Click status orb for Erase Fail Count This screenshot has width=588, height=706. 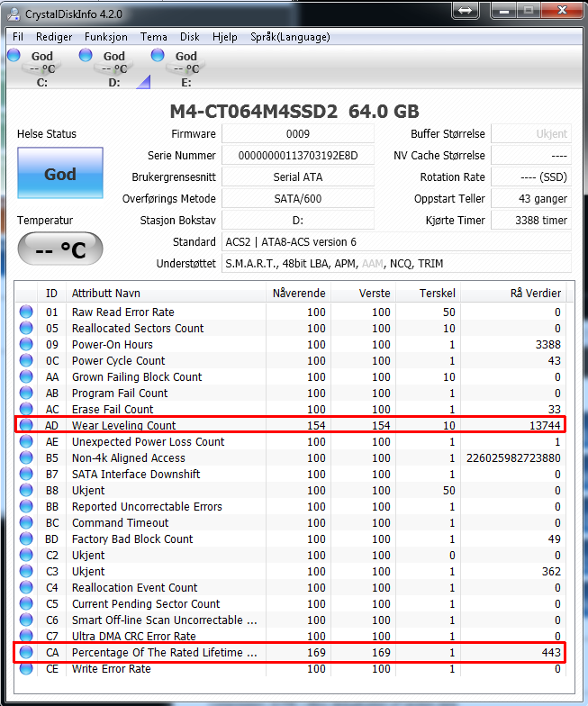pyautogui.click(x=26, y=409)
